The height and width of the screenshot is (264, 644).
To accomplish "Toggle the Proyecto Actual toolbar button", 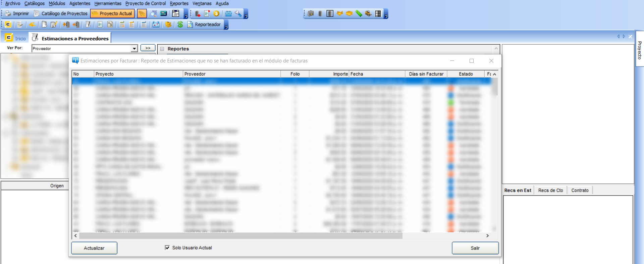I will 112,14.
